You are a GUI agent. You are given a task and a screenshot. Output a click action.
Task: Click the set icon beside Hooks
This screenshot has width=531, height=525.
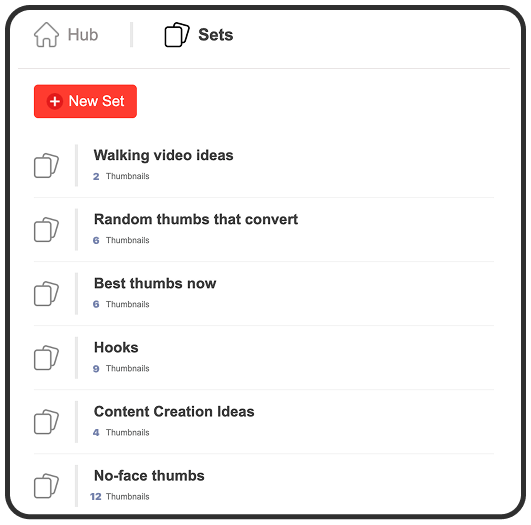click(x=46, y=357)
